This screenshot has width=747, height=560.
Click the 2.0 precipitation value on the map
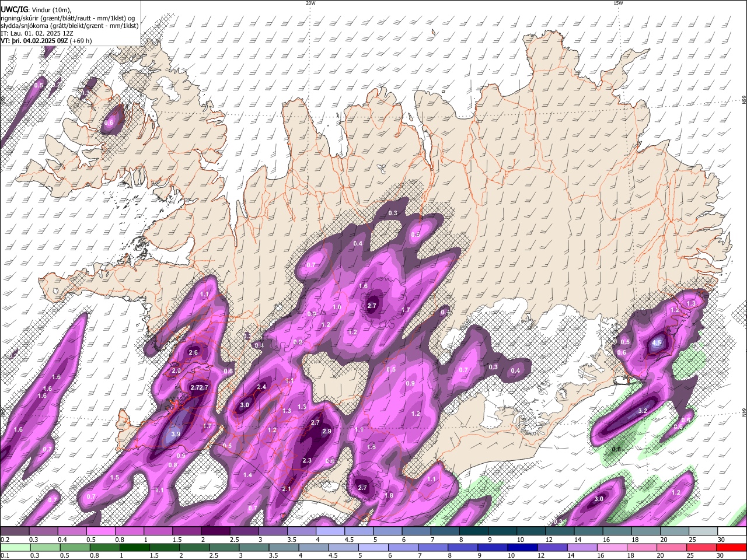(176, 371)
